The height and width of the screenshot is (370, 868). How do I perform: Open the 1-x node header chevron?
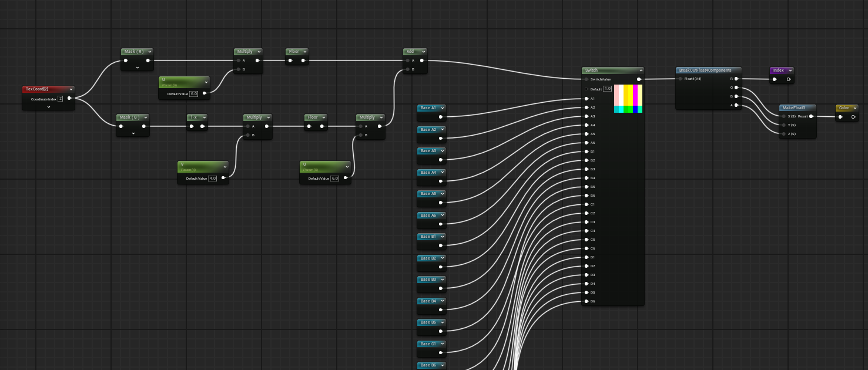pos(203,117)
